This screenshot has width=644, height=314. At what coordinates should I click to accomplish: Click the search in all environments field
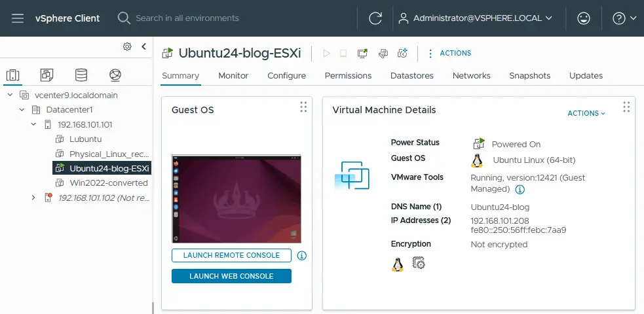pyautogui.click(x=187, y=18)
